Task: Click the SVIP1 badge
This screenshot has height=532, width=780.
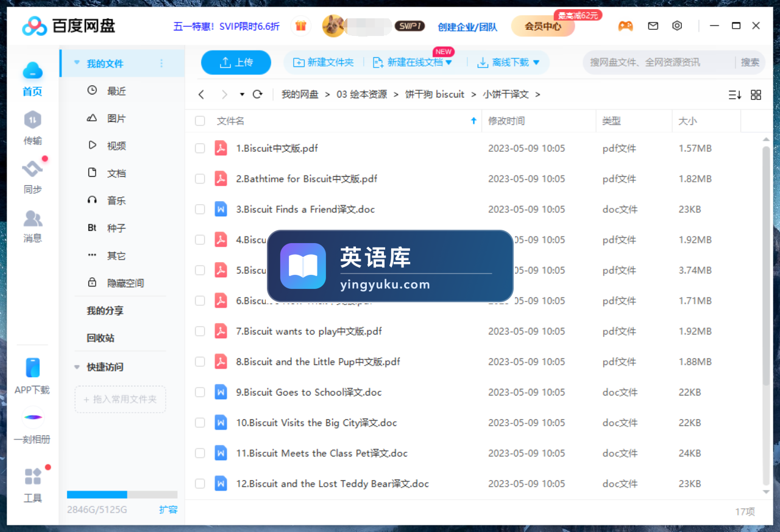Action: 409,26
